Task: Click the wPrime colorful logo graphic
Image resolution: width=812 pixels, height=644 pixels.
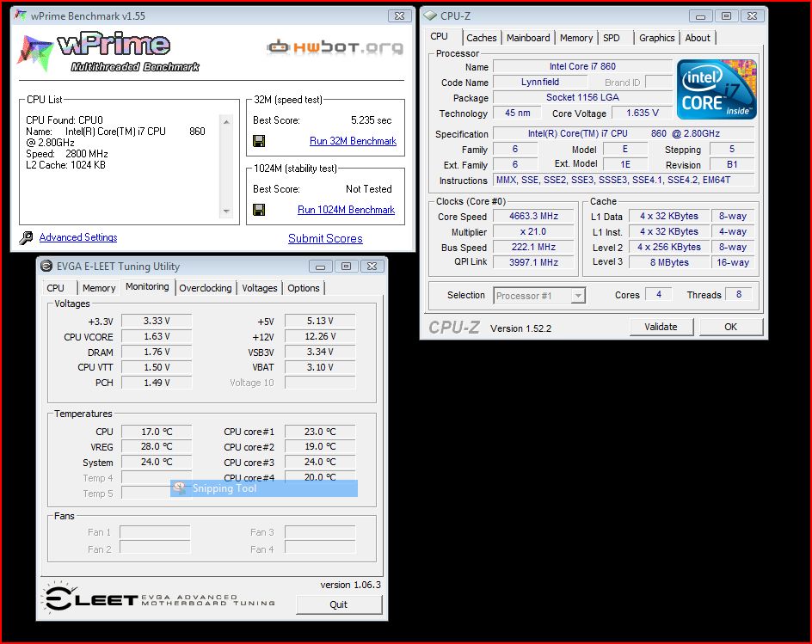Action: [x=108, y=52]
